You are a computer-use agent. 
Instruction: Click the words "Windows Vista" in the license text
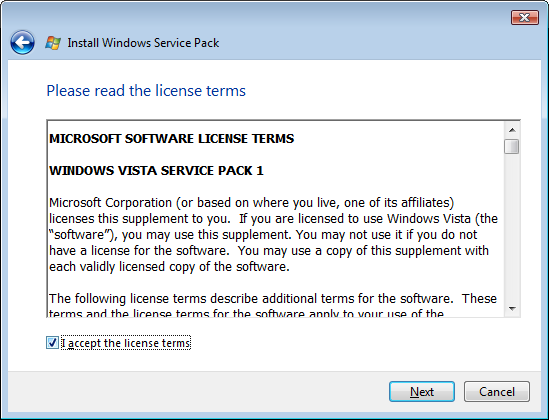tap(429, 218)
